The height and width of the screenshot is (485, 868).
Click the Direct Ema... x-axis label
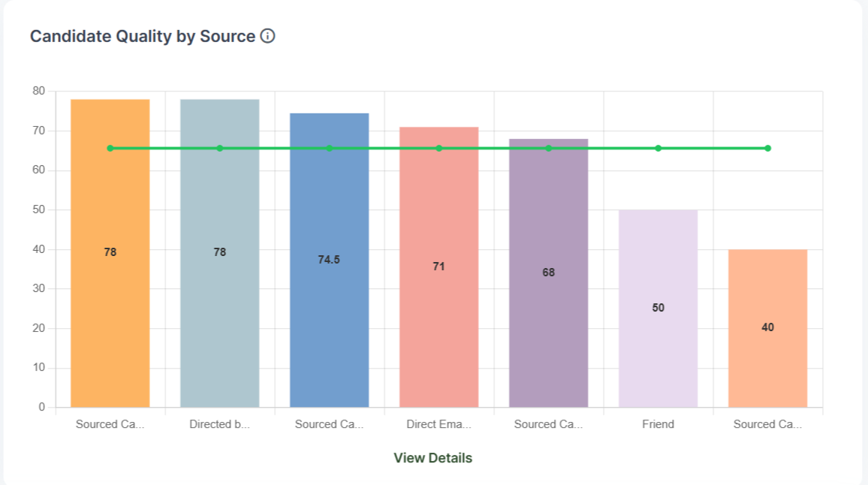[439, 424]
